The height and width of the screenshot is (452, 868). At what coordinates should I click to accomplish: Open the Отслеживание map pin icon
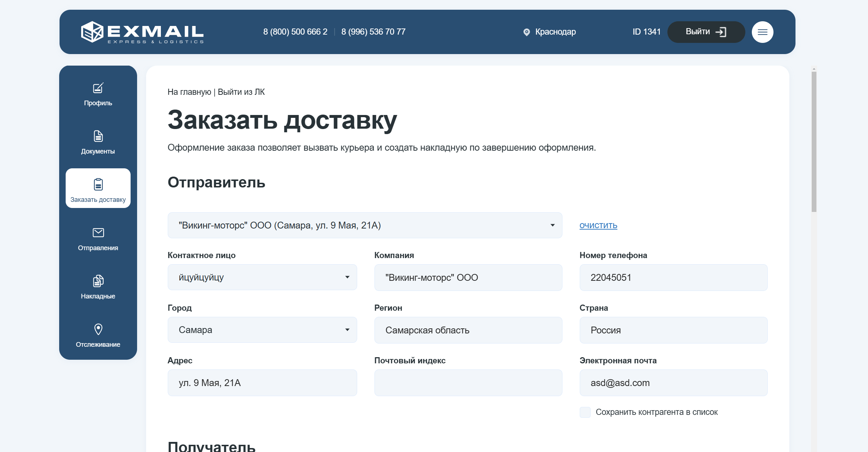[98, 329]
